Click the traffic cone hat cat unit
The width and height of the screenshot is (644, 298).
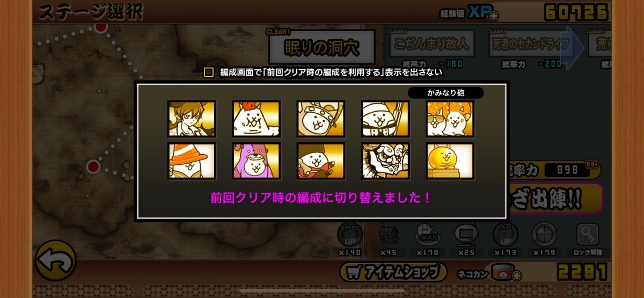[x=192, y=161]
